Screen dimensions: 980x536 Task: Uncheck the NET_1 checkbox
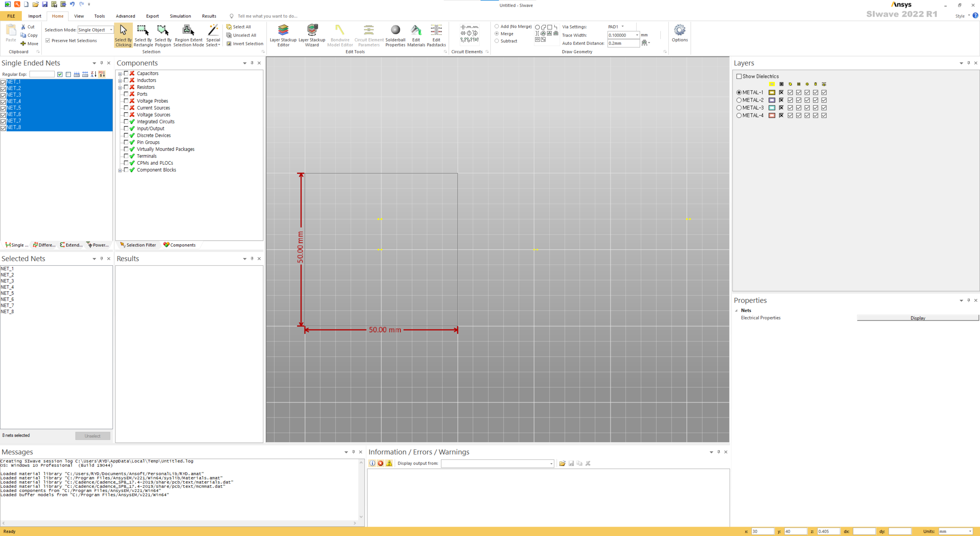click(3, 82)
